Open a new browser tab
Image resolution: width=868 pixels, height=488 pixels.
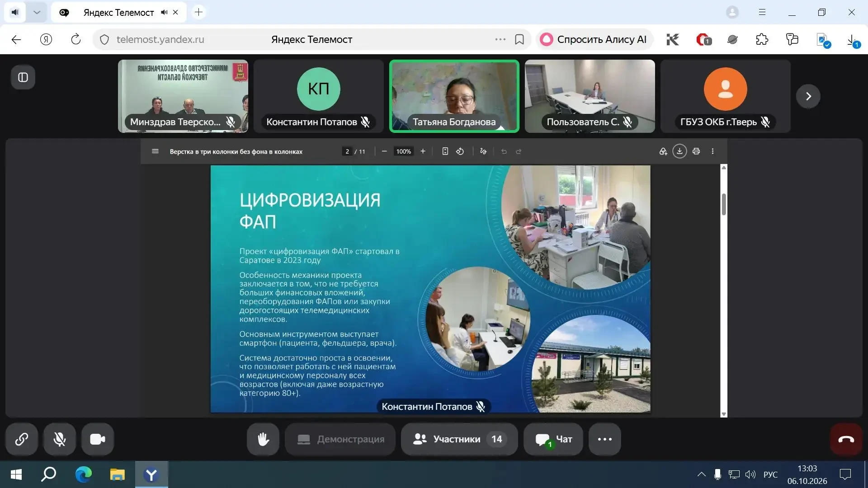coord(198,12)
